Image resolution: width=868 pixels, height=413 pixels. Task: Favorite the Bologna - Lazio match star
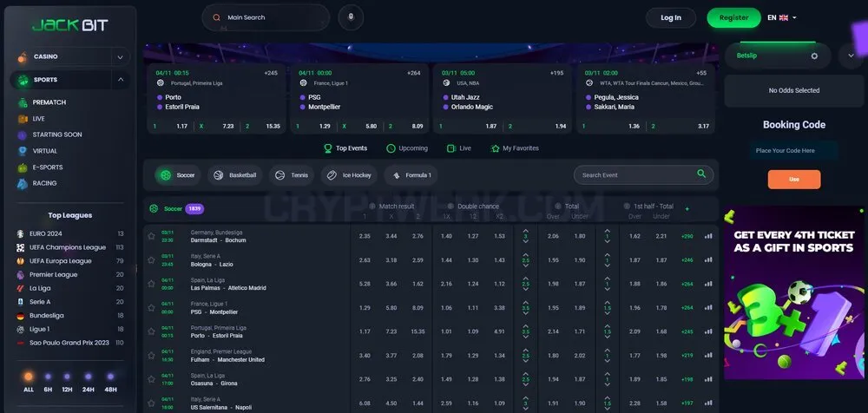(x=151, y=260)
